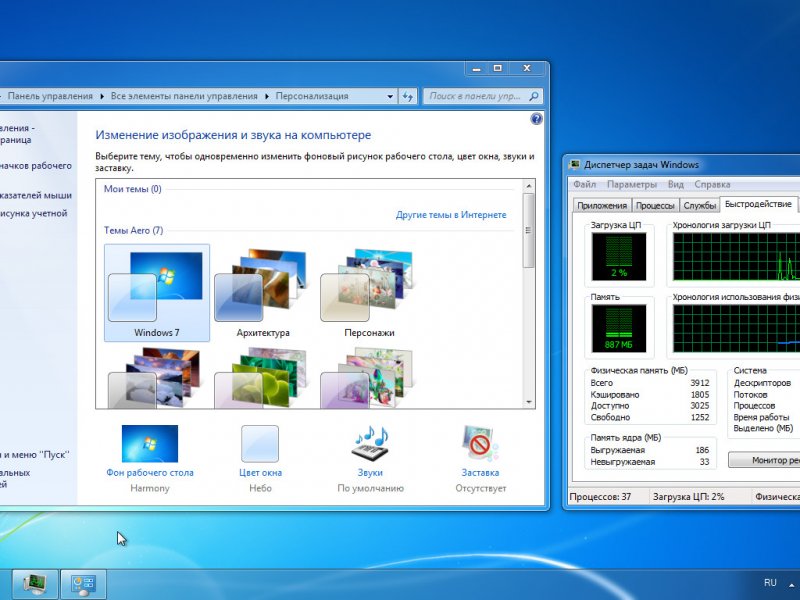Open the Файл menu in Task Manager
The width and height of the screenshot is (800, 600).
(x=585, y=184)
